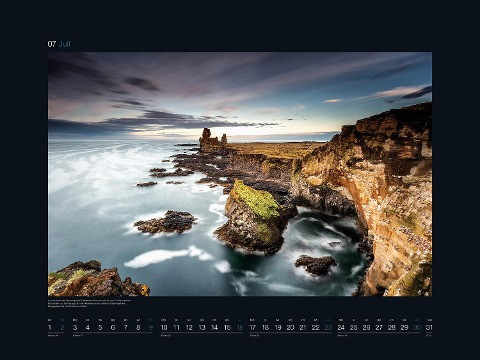
Task: Click the last day 31
Action: tap(429, 327)
